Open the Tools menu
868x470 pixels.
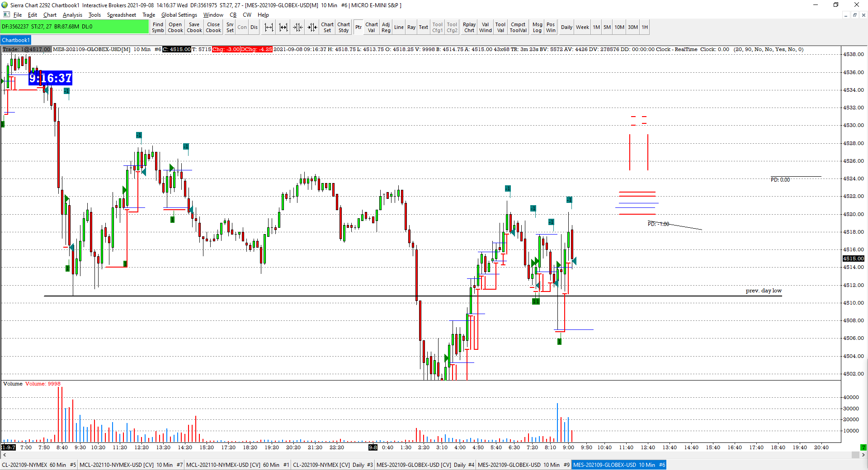point(94,15)
